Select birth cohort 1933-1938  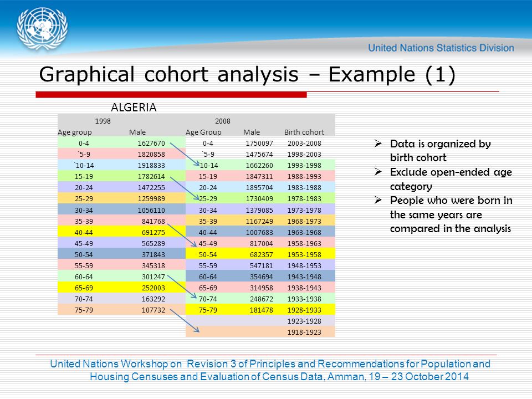click(x=304, y=299)
